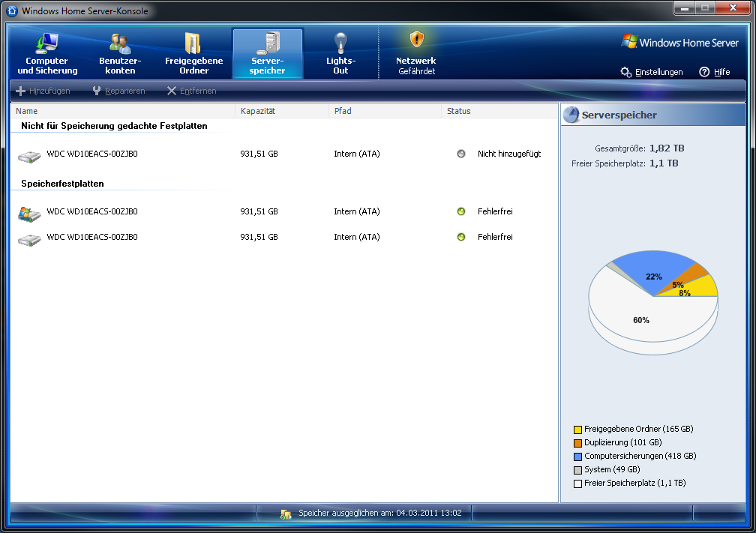Viewport: 756px width, 533px height.
Task: Click the folder icon above Freigegebene Ordner
Action: click(x=193, y=43)
